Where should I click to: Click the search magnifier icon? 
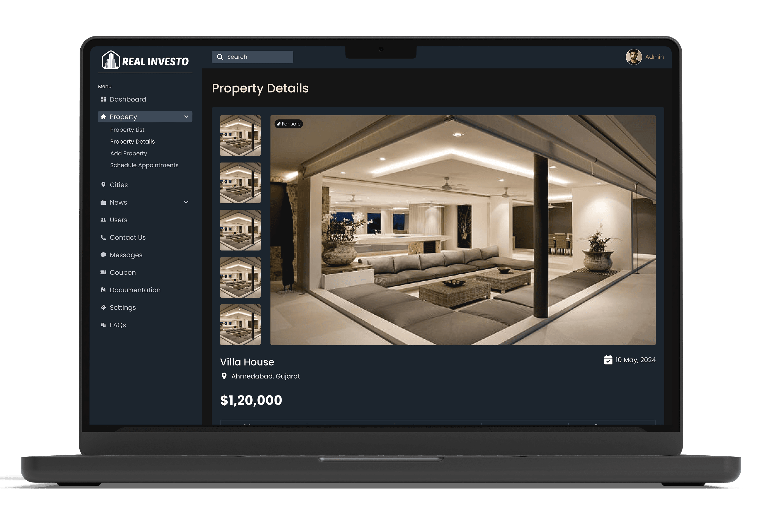click(220, 57)
